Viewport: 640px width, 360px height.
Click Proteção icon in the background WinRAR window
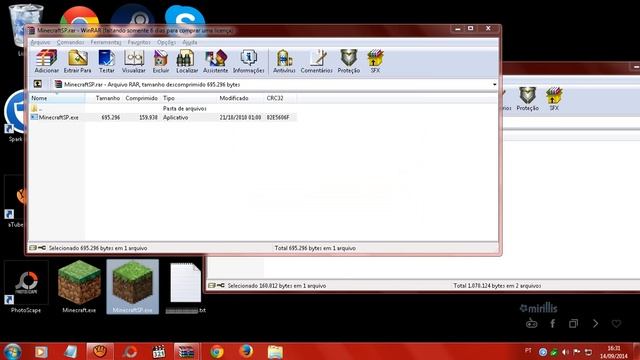[527, 99]
